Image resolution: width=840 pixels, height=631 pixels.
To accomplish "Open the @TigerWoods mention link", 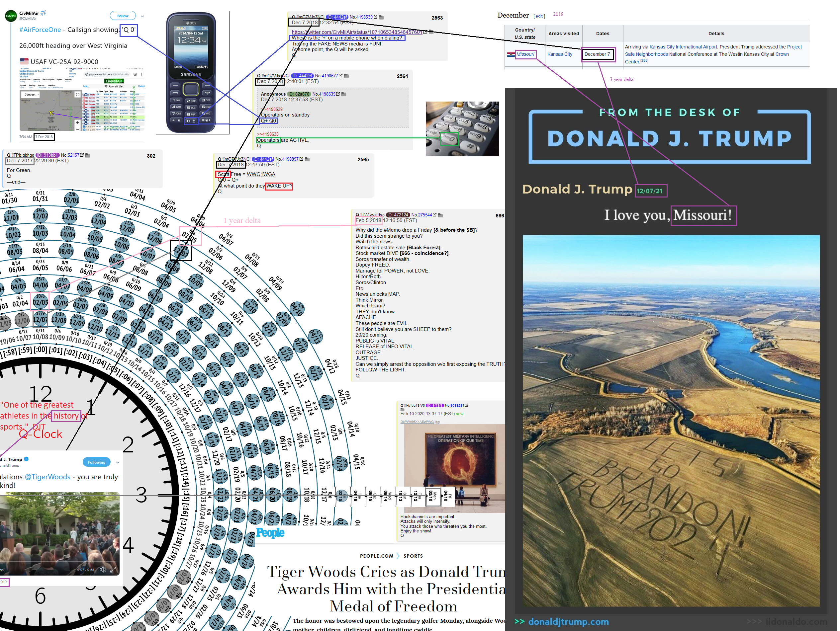I will point(47,477).
